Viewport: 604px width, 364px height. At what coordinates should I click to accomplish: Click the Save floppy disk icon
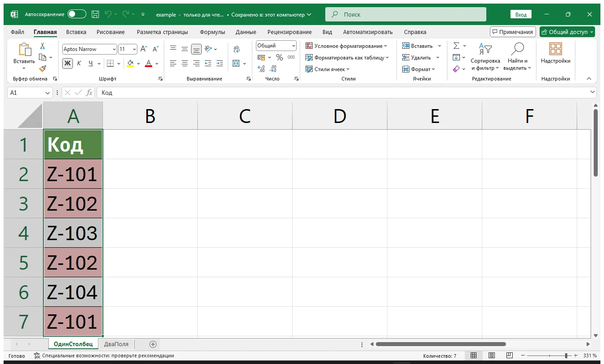(x=95, y=14)
